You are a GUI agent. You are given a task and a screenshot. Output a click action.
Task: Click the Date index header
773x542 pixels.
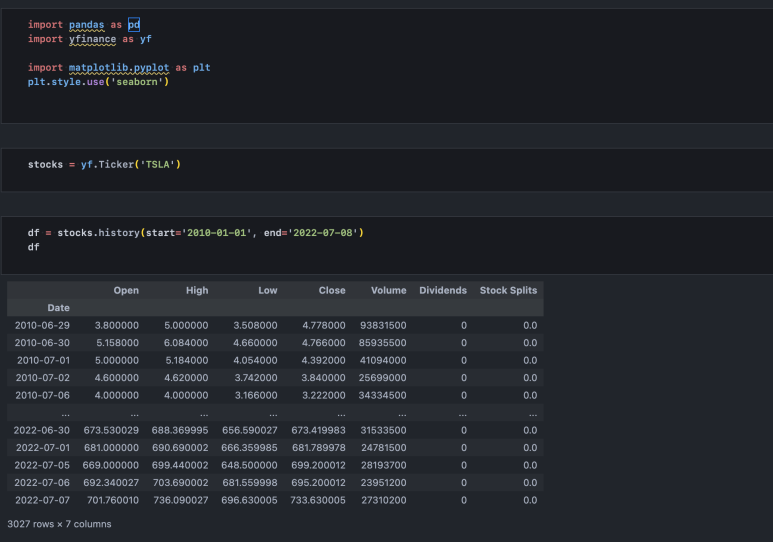[59, 308]
